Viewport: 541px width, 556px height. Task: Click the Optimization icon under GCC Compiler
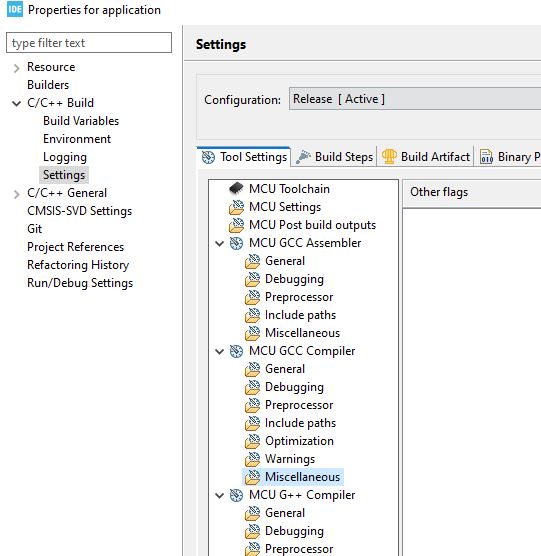point(252,441)
